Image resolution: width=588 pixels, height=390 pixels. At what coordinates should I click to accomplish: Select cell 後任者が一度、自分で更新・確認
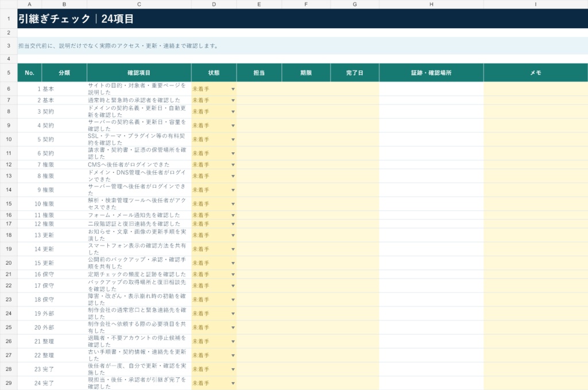tap(139, 369)
